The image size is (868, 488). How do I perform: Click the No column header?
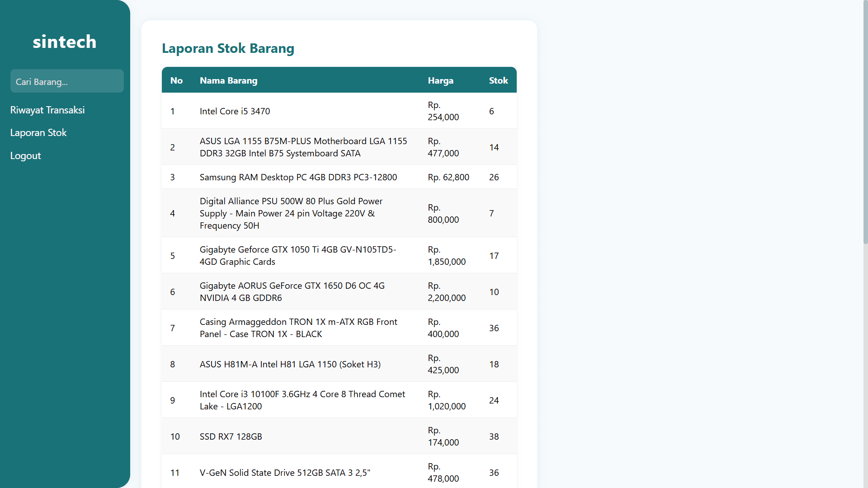(x=176, y=80)
